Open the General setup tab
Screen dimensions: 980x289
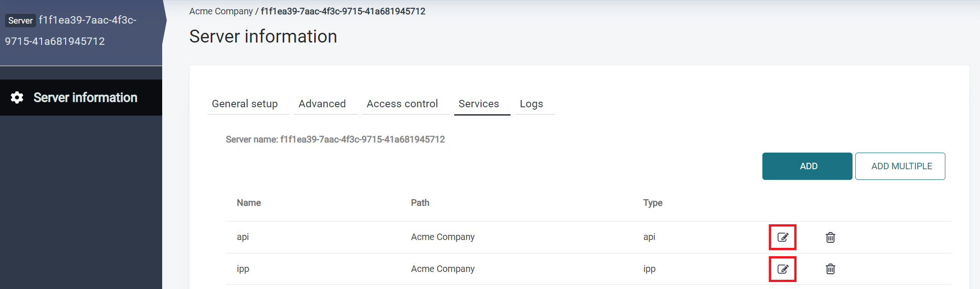click(245, 104)
